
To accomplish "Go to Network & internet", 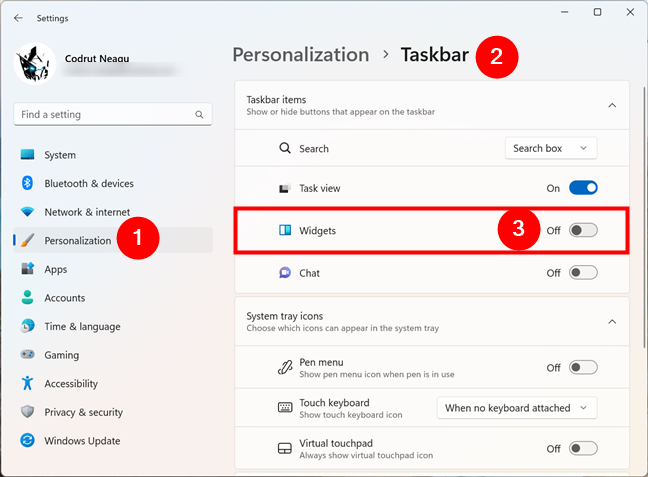I will pyautogui.click(x=113, y=212).
